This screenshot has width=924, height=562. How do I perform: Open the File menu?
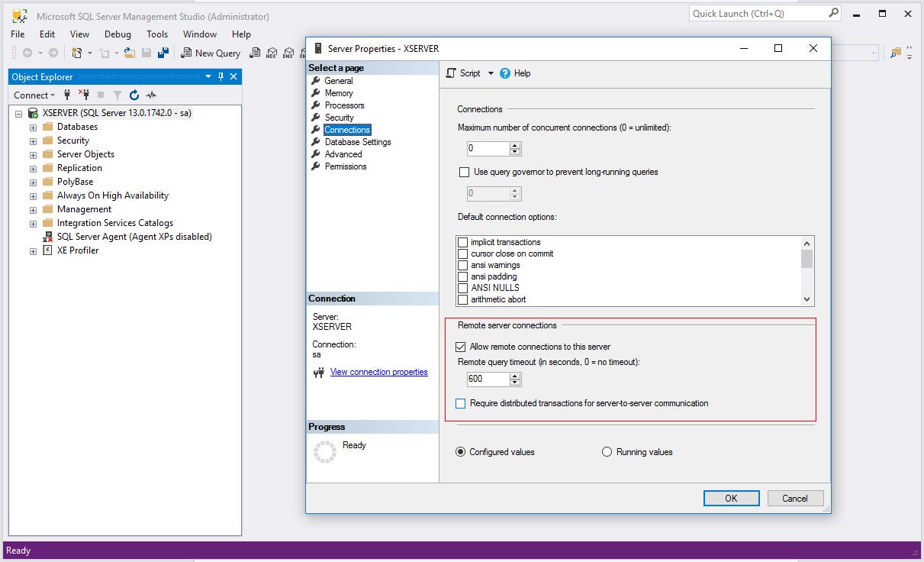point(18,34)
